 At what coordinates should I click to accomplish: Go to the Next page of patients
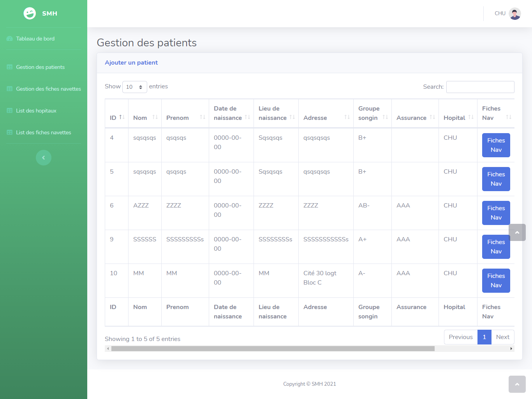click(503, 337)
